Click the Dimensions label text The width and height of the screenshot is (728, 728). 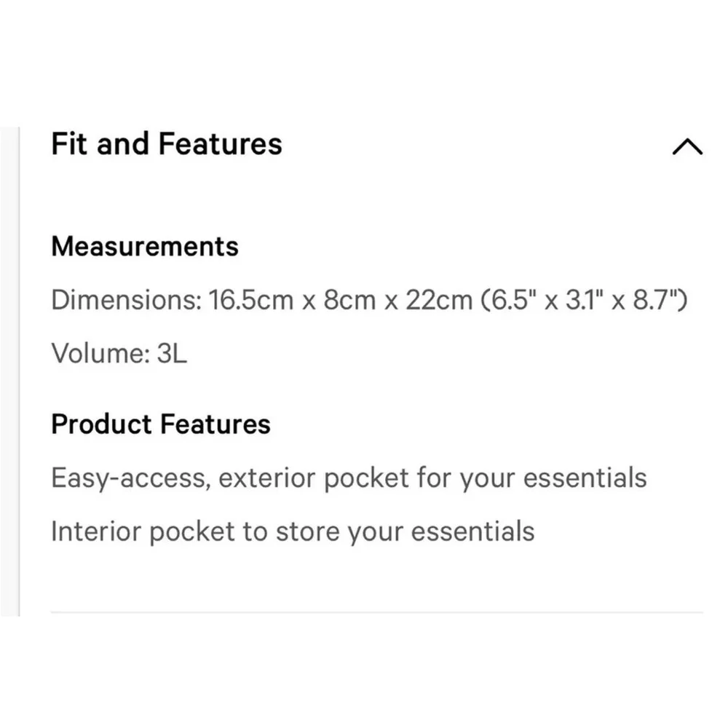(x=124, y=300)
